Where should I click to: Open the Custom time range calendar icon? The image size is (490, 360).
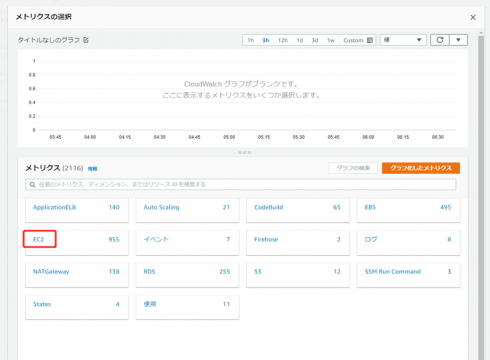pyautogui.click(x=370, y=40)
